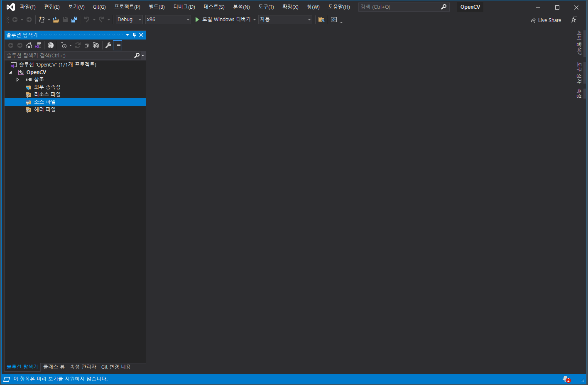Click the Live Share button
This screenshot has height=385, width=588.
545,20
